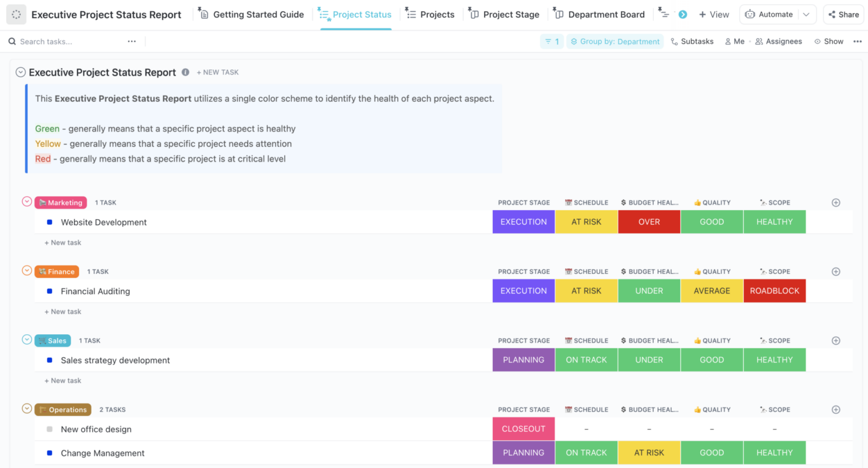Open the Automate dropdown arrow
Screen dimensions: 868x468
(806, 14)
